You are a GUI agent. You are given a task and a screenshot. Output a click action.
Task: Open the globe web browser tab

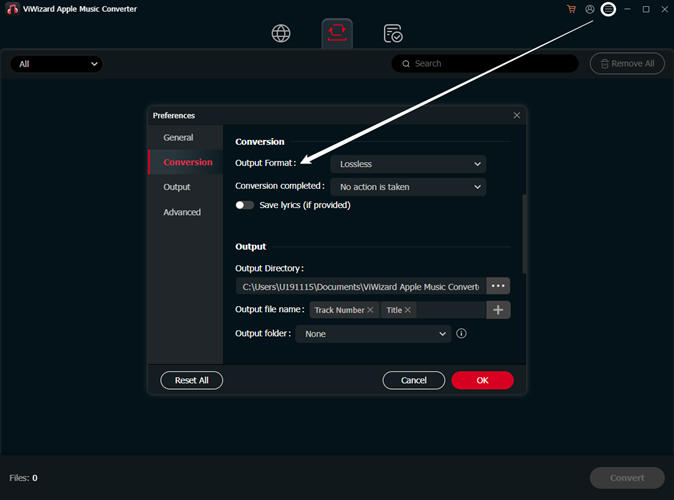coord(281,34)
